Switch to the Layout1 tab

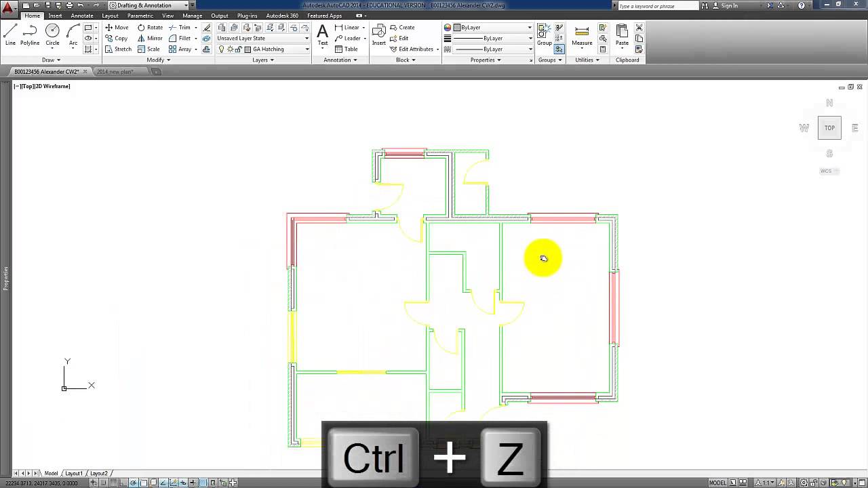[x=73, y=473]
